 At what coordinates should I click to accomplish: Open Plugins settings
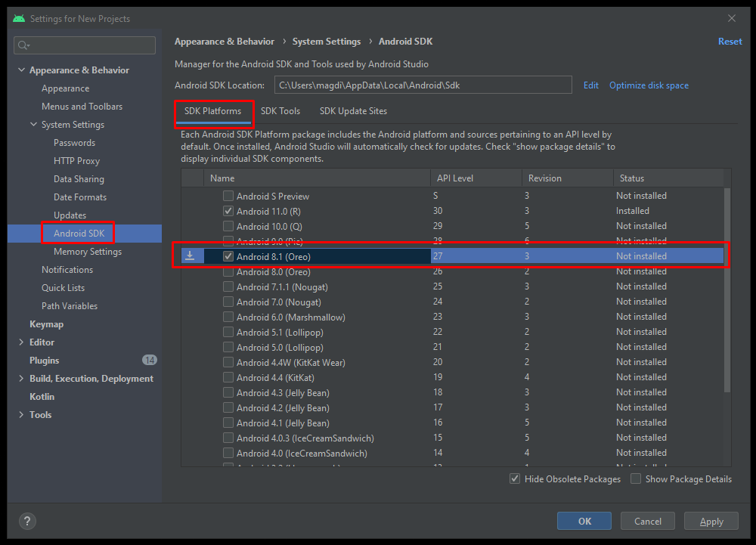pos(45,361)
